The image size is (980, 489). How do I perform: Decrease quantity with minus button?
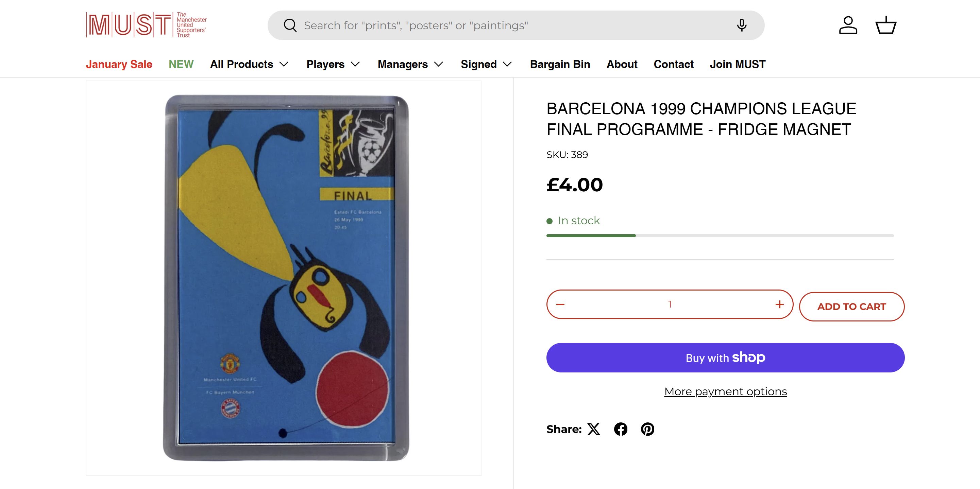pyautogui.click(x=560, y=304)
